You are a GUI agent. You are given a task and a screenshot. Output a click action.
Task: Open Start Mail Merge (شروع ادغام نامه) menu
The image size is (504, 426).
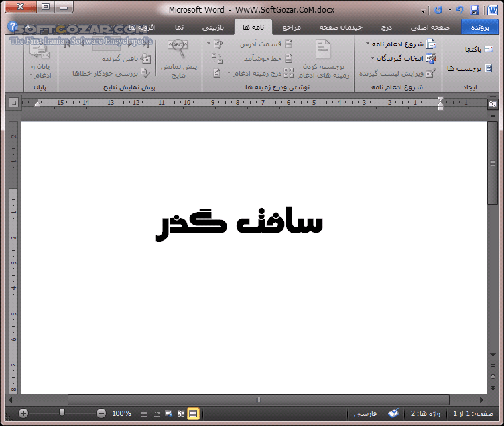[x=401, y=44]
